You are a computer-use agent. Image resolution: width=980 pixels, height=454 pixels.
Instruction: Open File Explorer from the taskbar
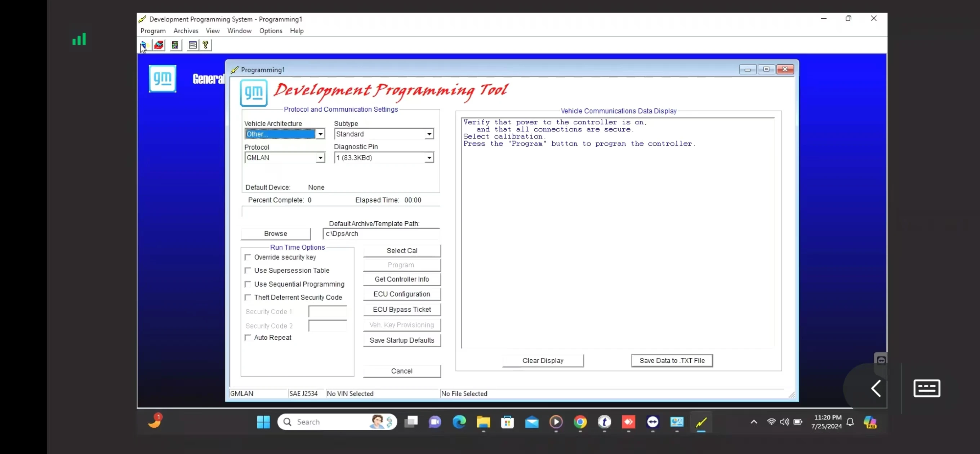click(x=483, y=422)
